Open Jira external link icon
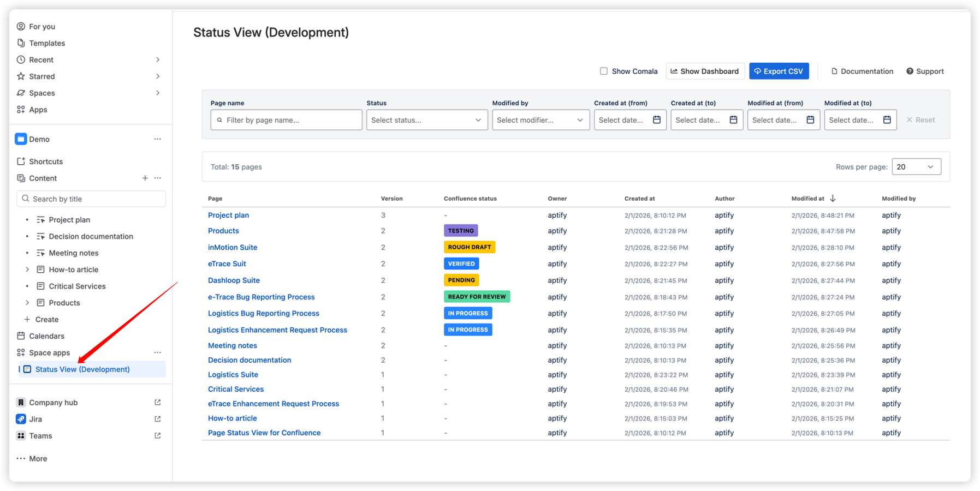Image resolution: width=980 pixels, height=491 pixels. point(157,419)
